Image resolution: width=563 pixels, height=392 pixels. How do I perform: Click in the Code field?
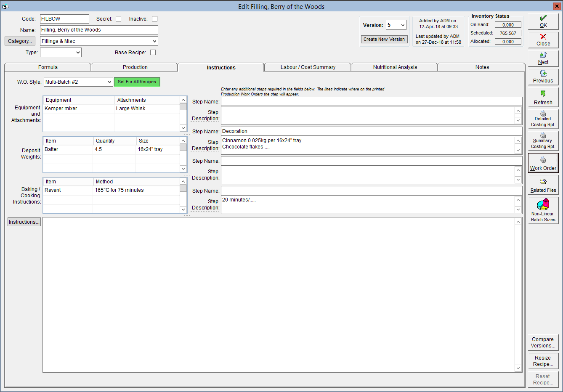[64, 19]
